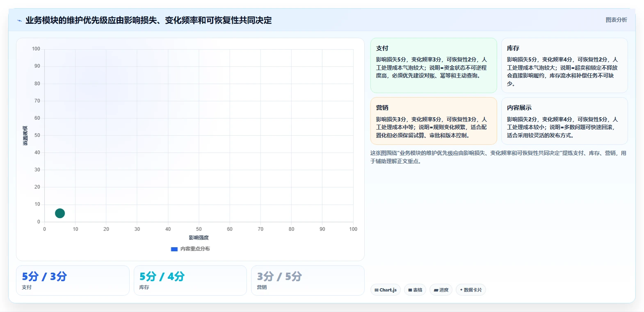Viewport: 644px width, 312px height.
Task: Click the 覆盖规模 y-axis title
Action: pos(25,136)
